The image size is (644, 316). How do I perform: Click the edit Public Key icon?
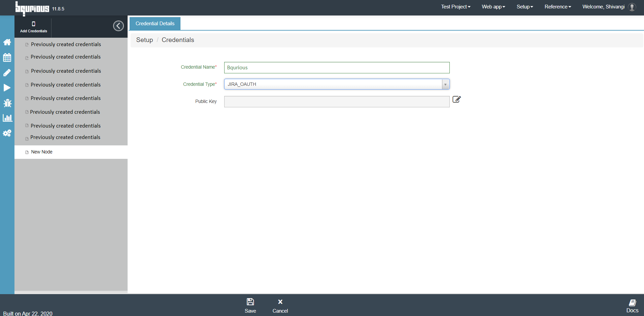click(x=456, y=99)
